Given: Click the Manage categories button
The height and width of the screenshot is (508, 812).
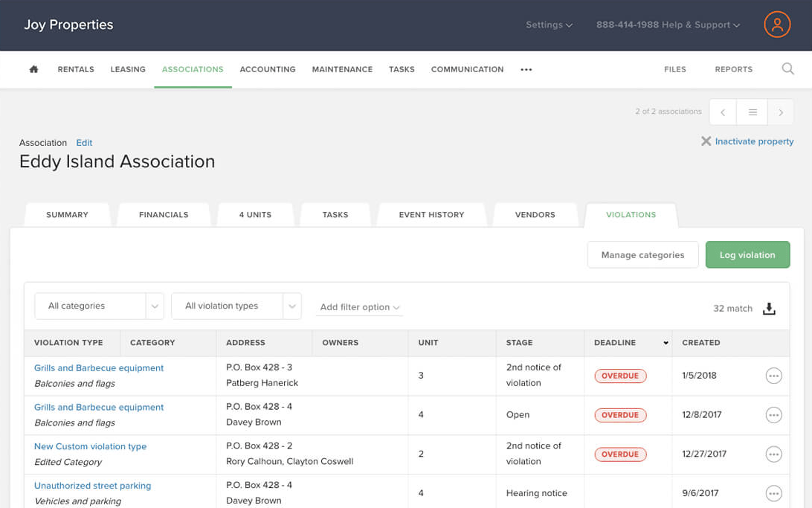Looking at the screenshot, I should point(642,254).
